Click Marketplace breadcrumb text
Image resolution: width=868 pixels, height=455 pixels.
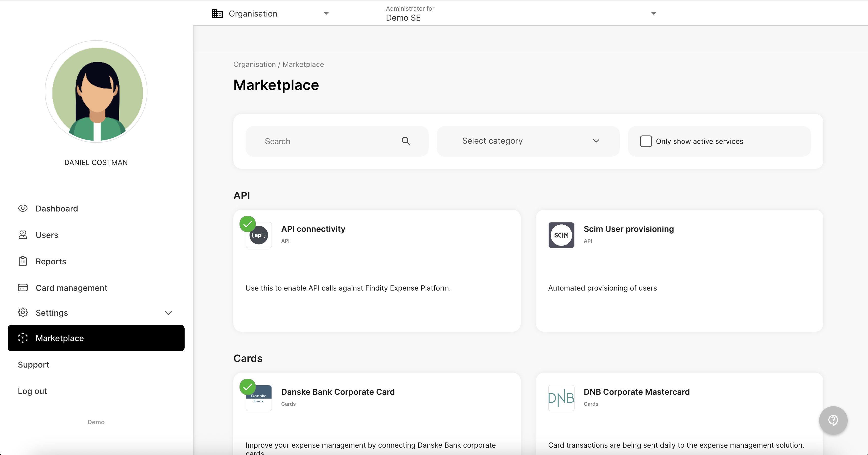pos(303,64)
